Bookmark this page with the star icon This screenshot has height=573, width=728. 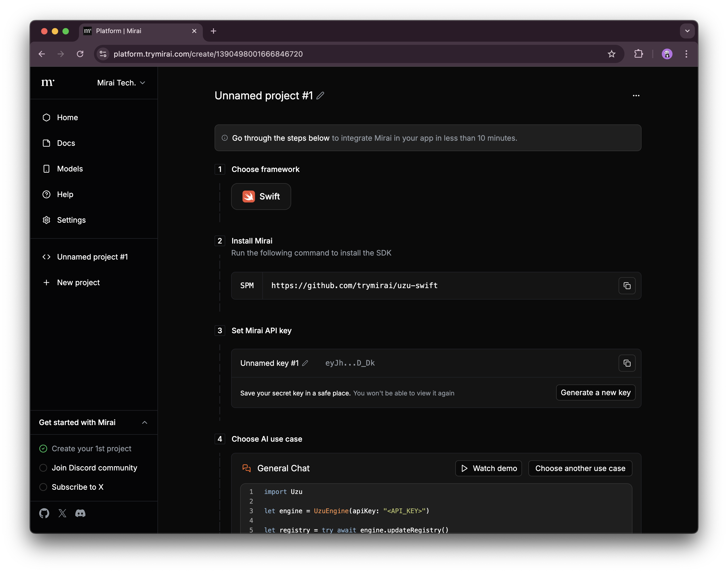point(611,54)
